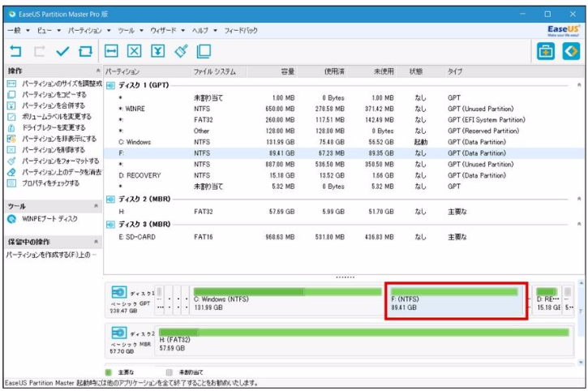Select the C: Windows partition row
Image resolution: width=588 pixels, height=391 pixels.
pyautogui.click(x=344, y=142)
